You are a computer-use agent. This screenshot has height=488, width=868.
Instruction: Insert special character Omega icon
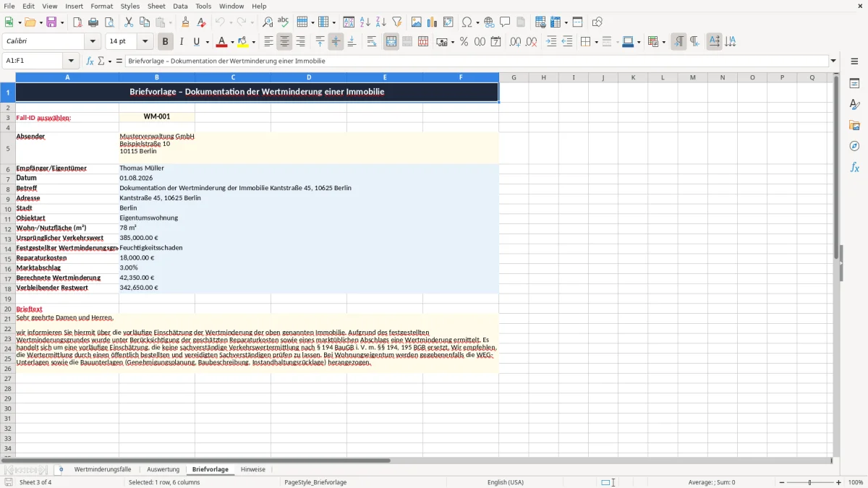467,22
